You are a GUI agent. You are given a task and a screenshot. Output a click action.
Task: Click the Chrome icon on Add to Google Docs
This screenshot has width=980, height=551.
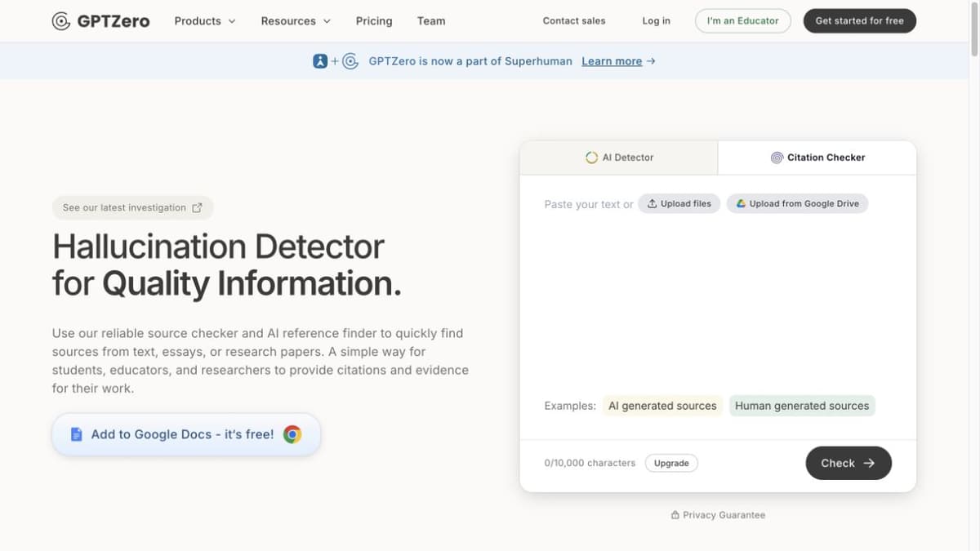tap(292, 434)
